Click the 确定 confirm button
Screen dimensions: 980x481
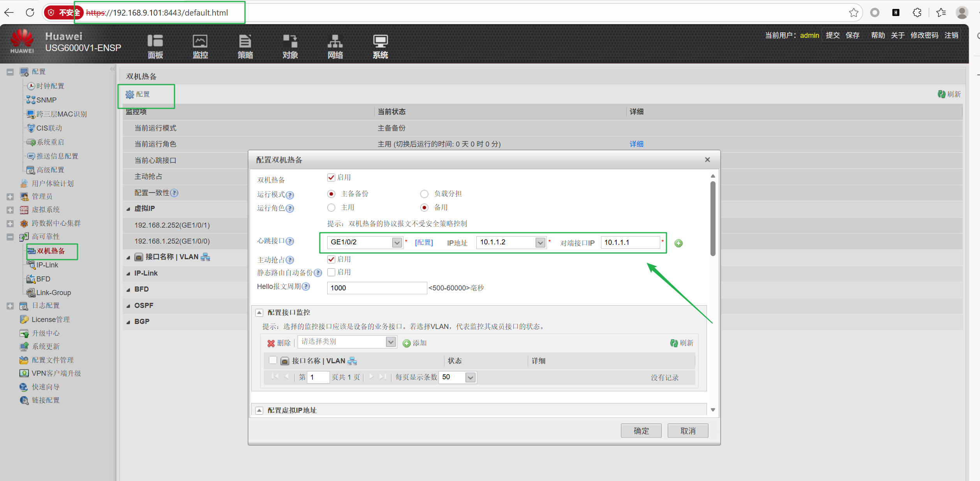click(641, 431)
